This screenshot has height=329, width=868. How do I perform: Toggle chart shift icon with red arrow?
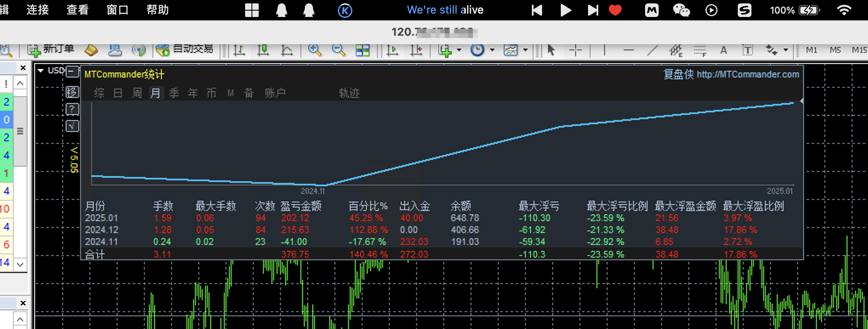pyautogui.click(x=416, y=50)
